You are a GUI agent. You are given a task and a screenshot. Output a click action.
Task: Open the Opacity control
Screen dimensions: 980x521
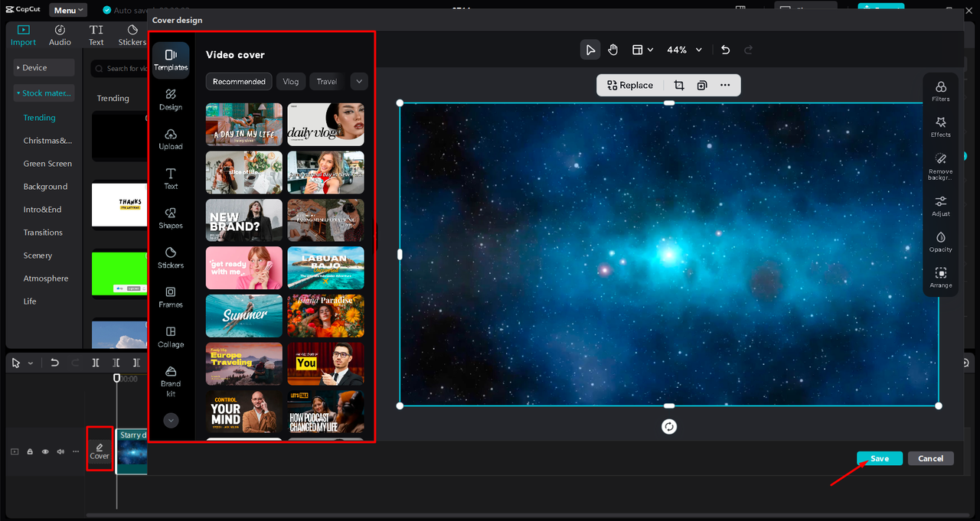(941, 242)
